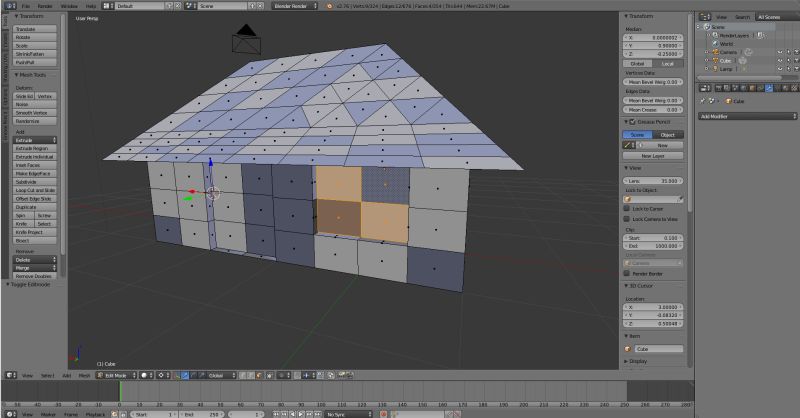Click the face select mode icon

pos(259,375)
